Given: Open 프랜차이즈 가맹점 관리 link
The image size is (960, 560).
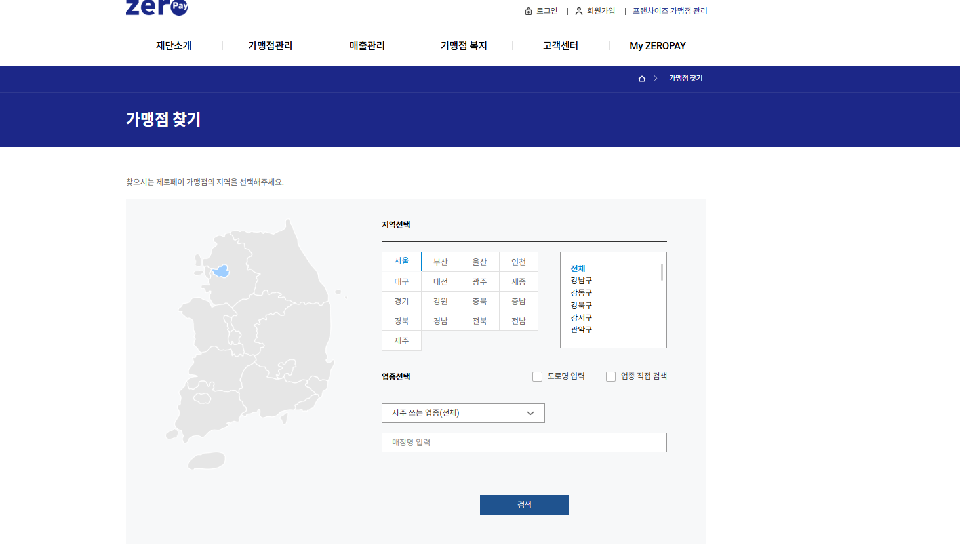Looking at the screenshot, I should [670, 11].
